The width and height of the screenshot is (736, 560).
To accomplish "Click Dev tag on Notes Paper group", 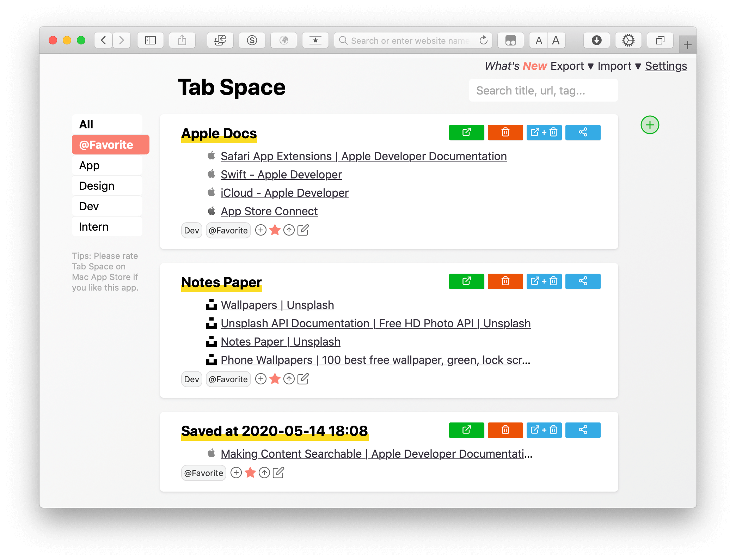I will 191,379.
